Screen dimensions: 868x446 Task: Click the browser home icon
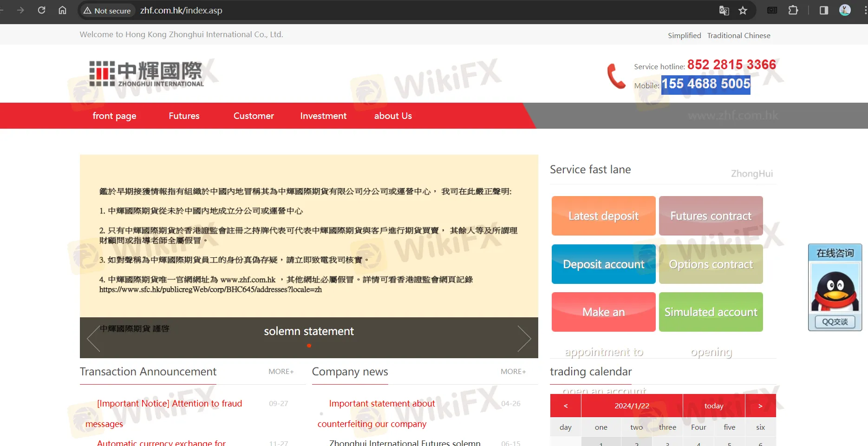pos(62,10)
